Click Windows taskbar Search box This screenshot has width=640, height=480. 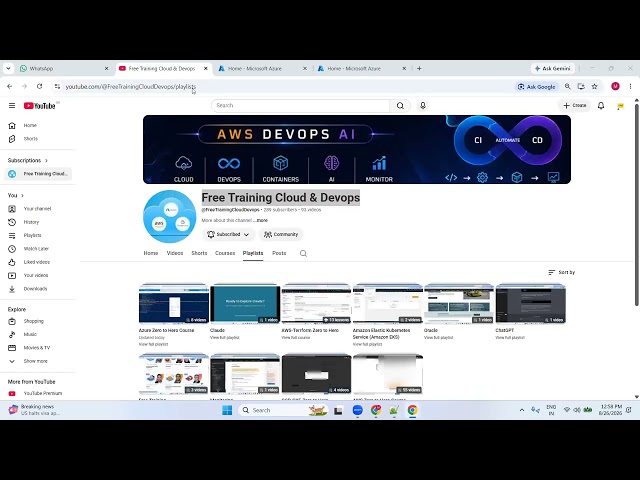[282, 410]
